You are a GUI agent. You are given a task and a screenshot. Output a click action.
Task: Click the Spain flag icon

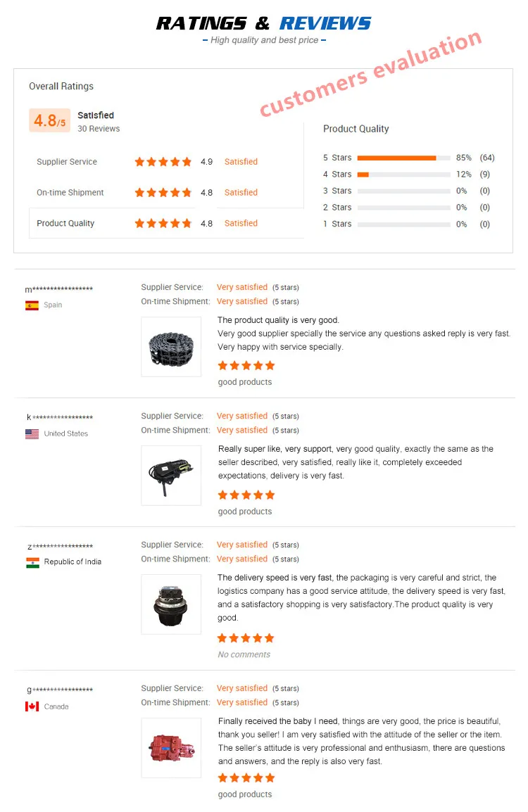[x=32, y=305]
